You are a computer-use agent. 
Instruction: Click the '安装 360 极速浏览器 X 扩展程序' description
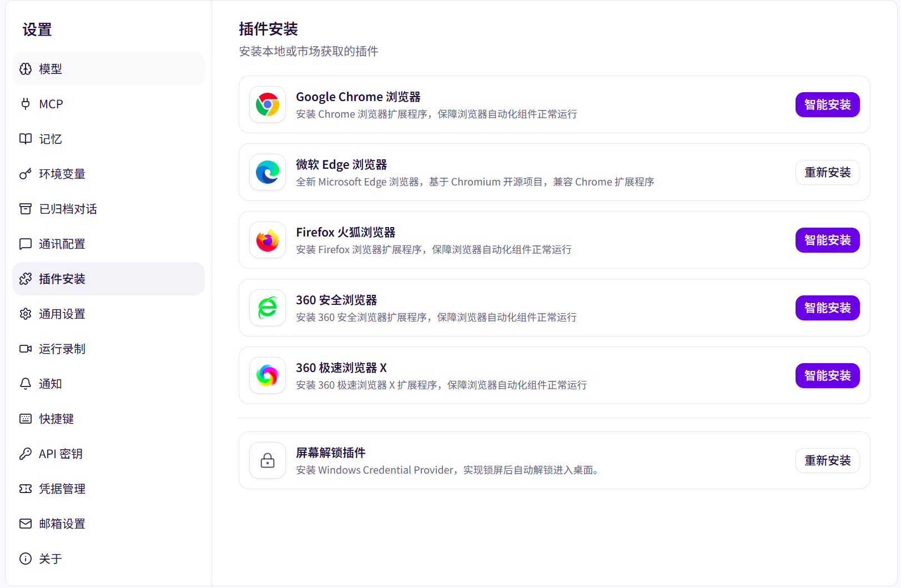441,385
